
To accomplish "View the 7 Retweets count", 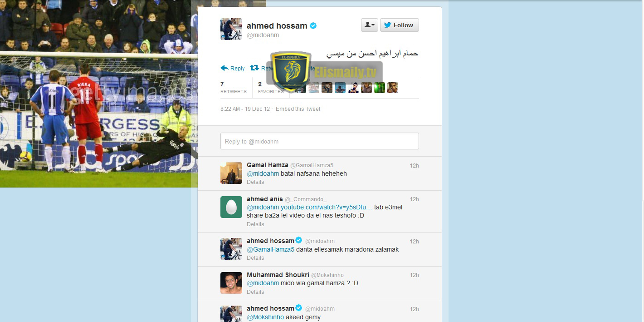I will (x=233, y=87).
